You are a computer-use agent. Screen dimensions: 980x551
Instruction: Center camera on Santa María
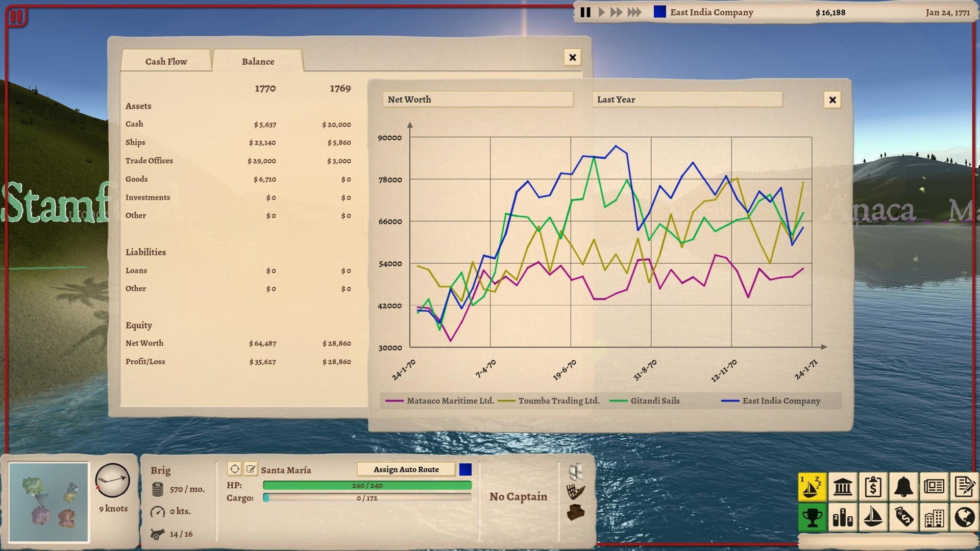pyautogui.click(x=234, y=469)
